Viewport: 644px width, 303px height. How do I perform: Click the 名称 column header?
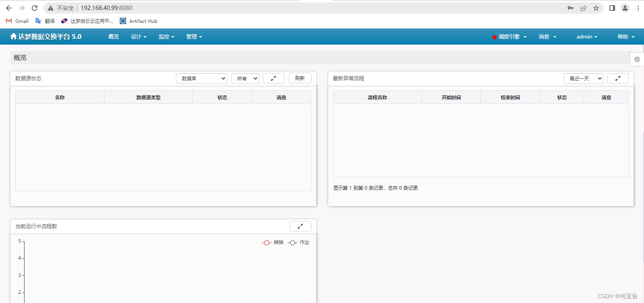pos(60,97)
